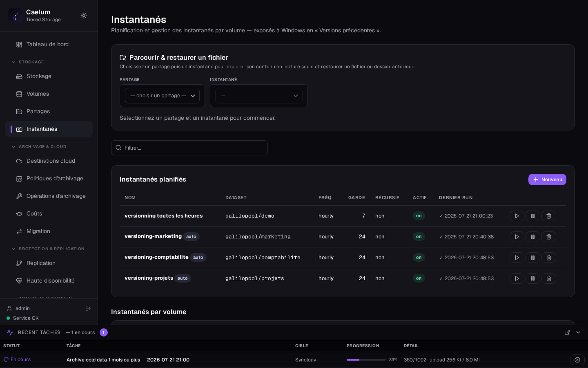588x368 pixels.
Task: Run the versioning-comptabilite schedule now
Action: 517,258
